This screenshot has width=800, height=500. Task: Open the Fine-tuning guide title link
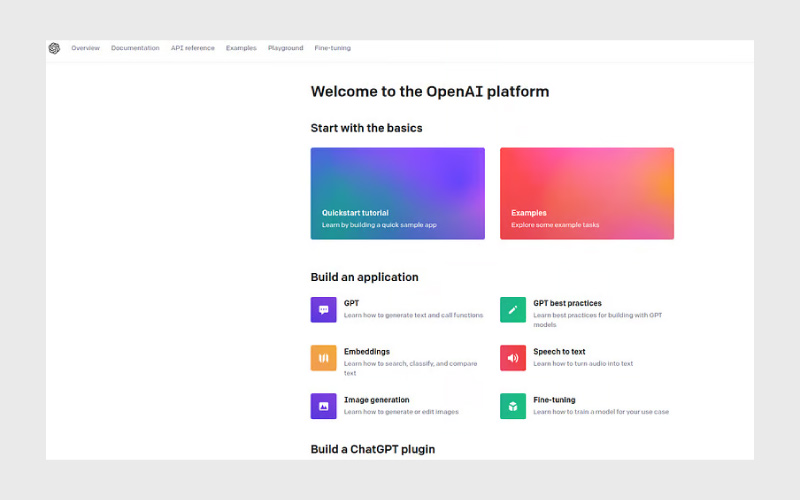554,400
